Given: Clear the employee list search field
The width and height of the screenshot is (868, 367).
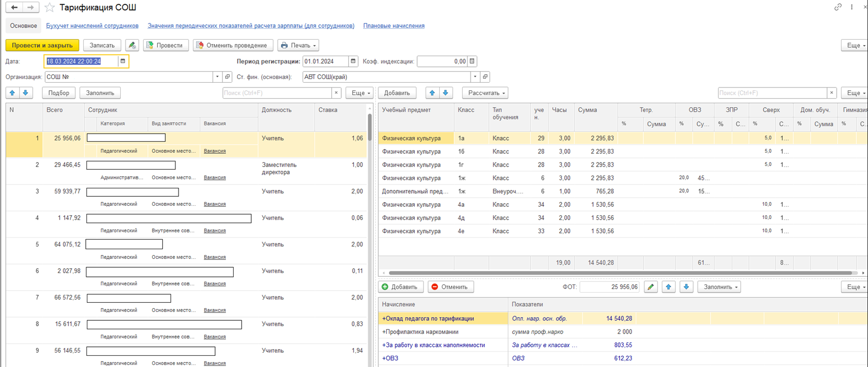Looking at the screenshot, I should click(336, 93).
